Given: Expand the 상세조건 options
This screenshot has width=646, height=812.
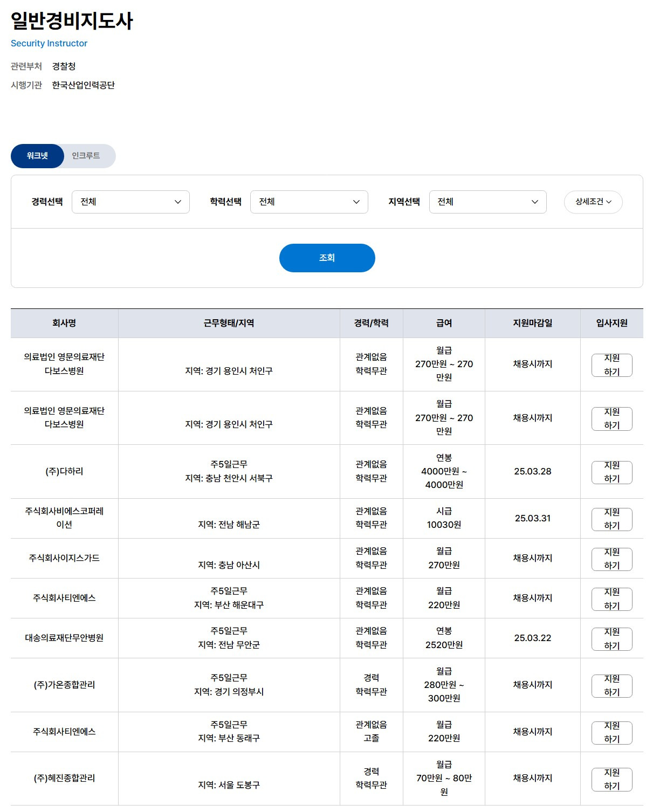Looking at the screenshot, I should tap(593, 202).
